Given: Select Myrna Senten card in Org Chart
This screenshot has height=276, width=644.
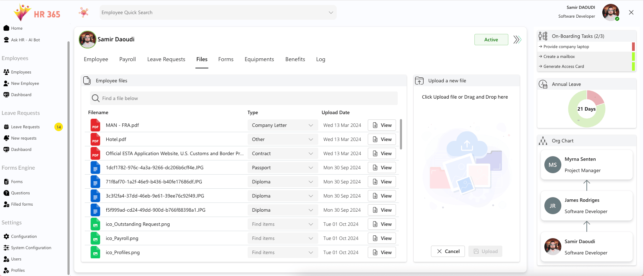Looking at the screenshot, I should (x=587, y=165).
